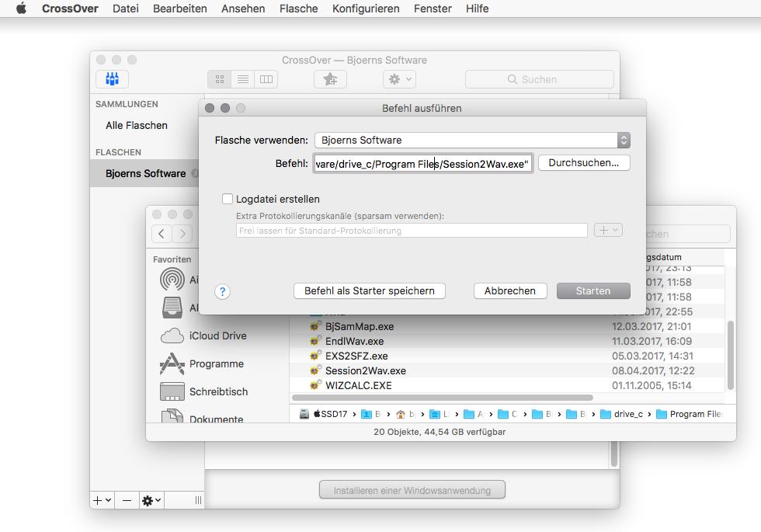The width and height of the screenshot is (761, 532).
Task: Click the AirDrop icon in Finder sidebar
Action: pos(172,280)
